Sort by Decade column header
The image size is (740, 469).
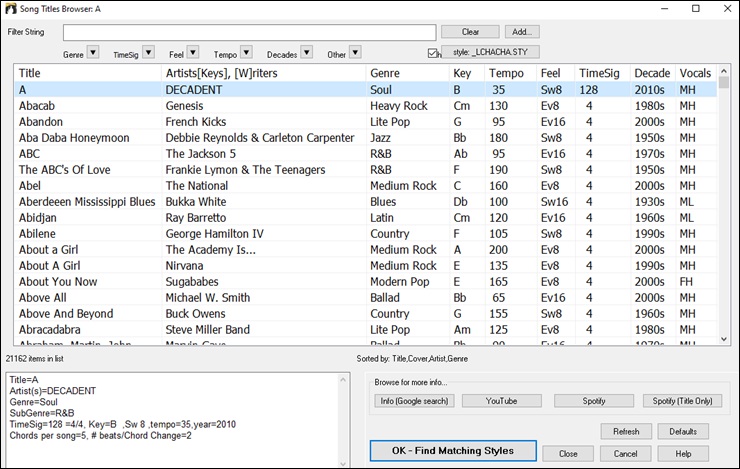coord(653,73)
